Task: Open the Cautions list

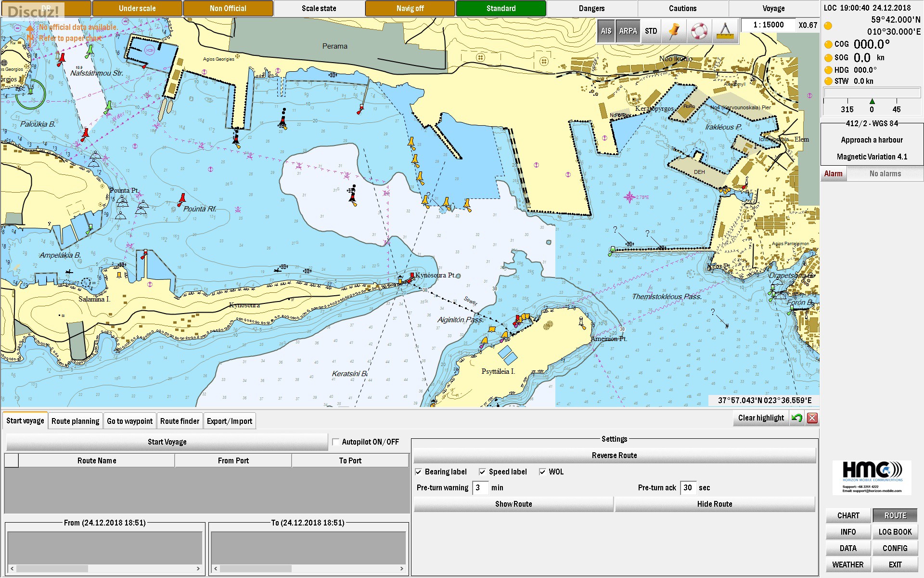Action: coord(683,8)
